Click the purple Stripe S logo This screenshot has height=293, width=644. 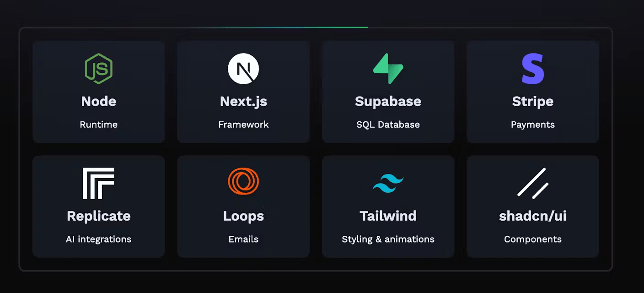click(533, 69)
